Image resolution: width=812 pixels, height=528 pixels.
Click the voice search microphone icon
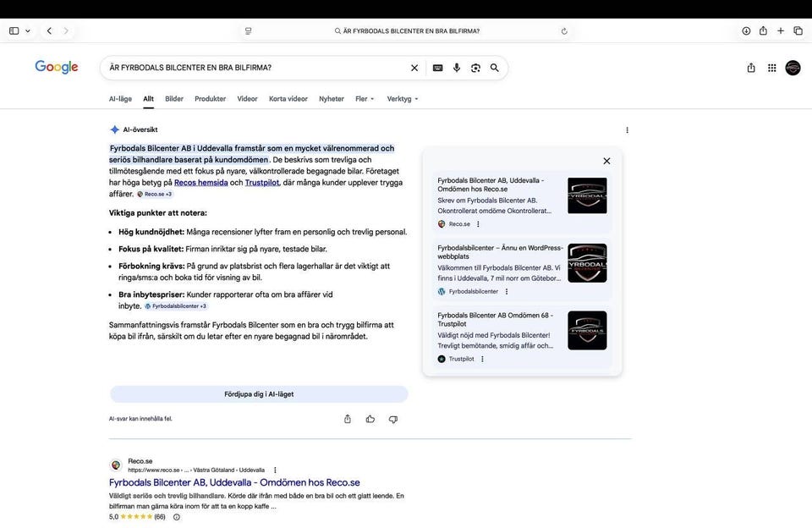[x=457, y=68]
